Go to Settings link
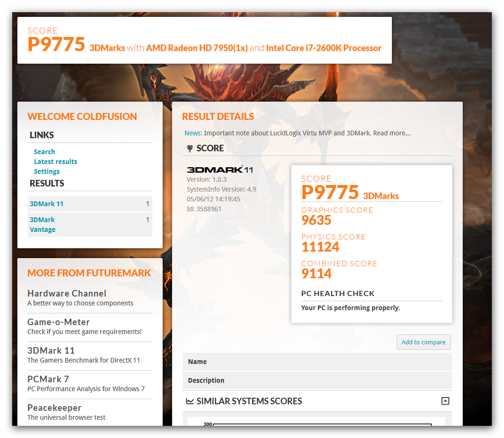Image resolution: width=504 pixels, height=438 pixels. coord(46,171)
